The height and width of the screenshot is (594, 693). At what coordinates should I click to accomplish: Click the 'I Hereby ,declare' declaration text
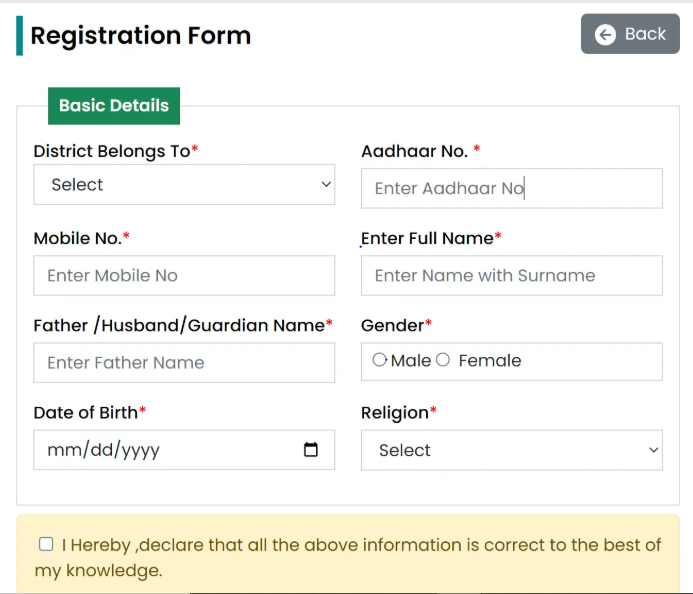[x=348, y=557]
